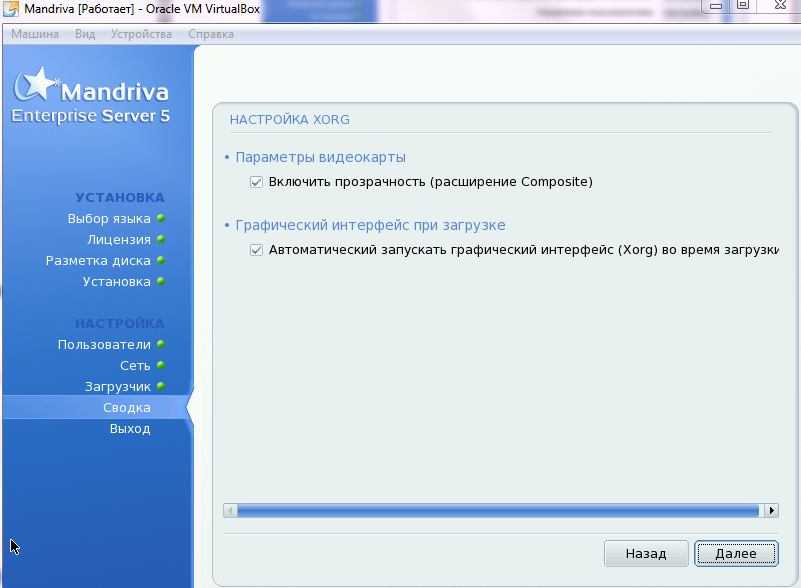Click green dot next to Выбор языка
Screen dimensions: 801x588
[161, 218]
